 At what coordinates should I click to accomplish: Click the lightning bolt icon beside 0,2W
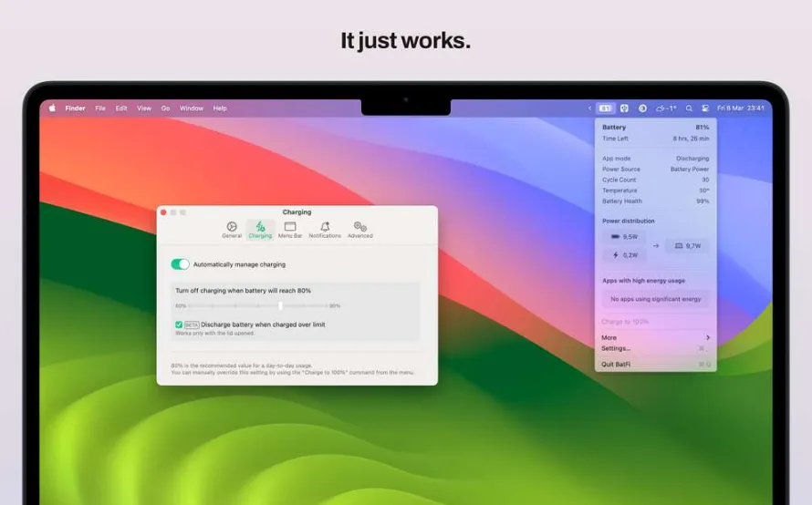coord(616,255)
